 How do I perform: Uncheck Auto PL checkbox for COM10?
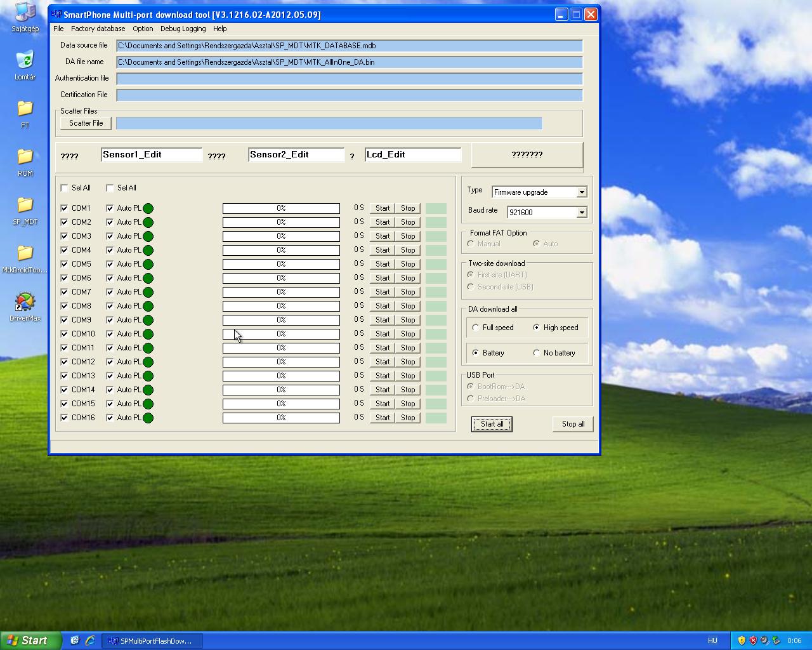pos(110,334)
